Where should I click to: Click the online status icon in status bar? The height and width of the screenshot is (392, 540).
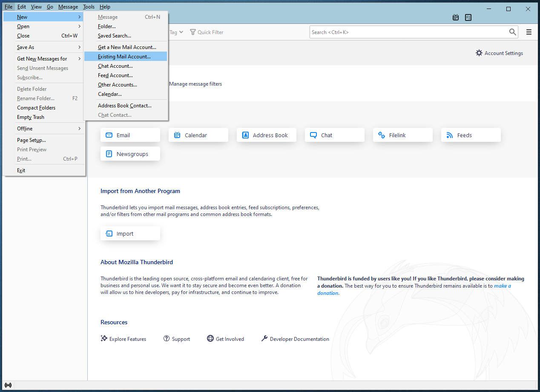tap(8, 386)
